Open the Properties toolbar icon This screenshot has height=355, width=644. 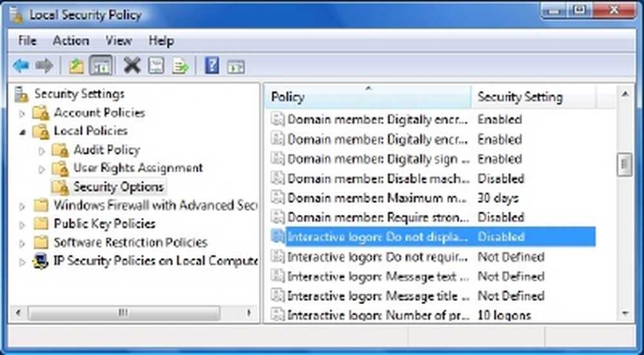(156, 66)
